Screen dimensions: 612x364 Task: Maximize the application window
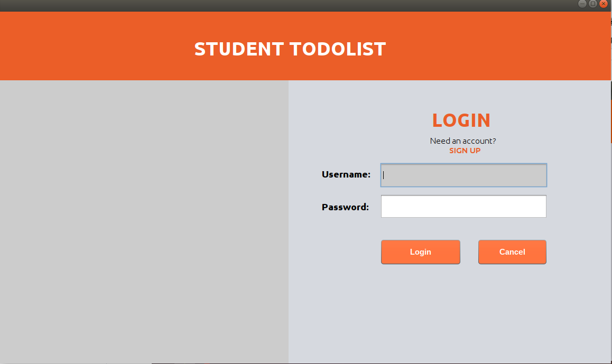click(x=592, y=4)
